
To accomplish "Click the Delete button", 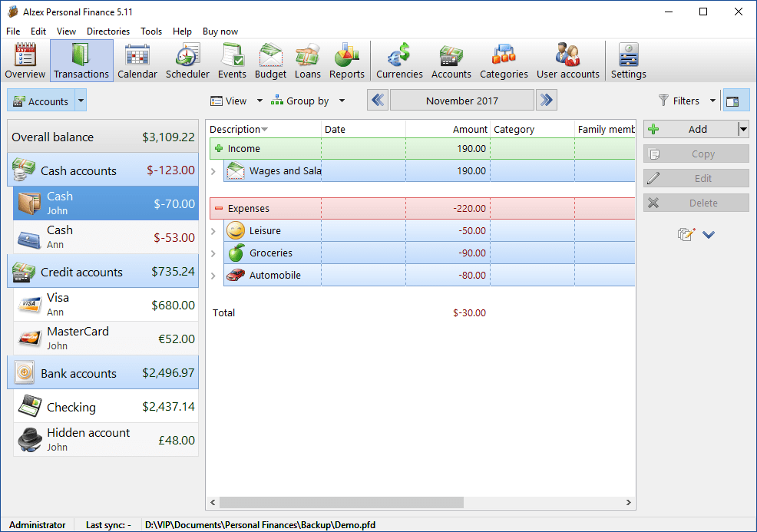I will tap(696, 203).
